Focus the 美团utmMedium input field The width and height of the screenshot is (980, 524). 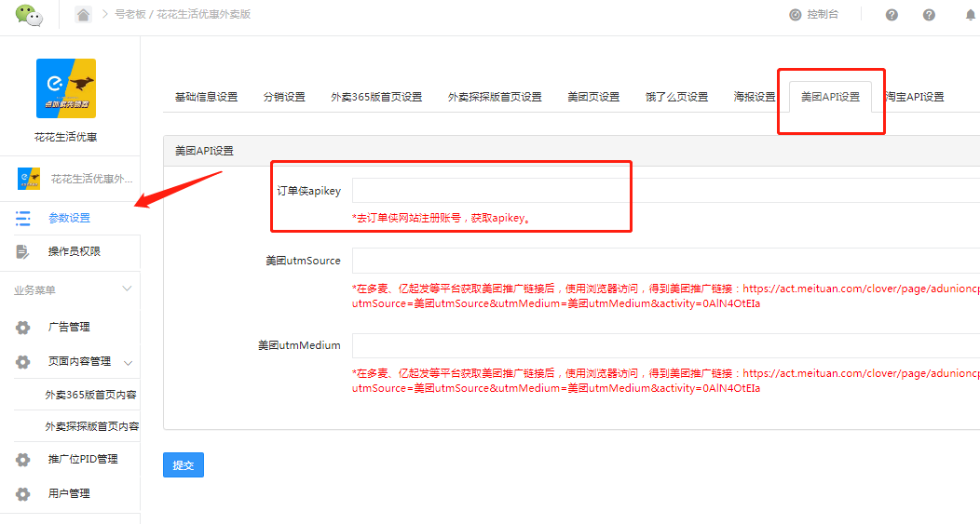pos(666,345)
